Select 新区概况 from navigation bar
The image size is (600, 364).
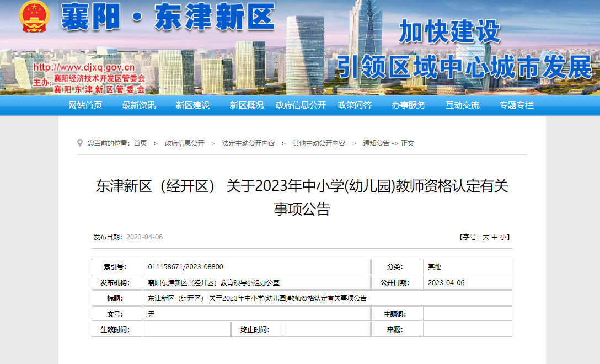[x=247, y=105]
